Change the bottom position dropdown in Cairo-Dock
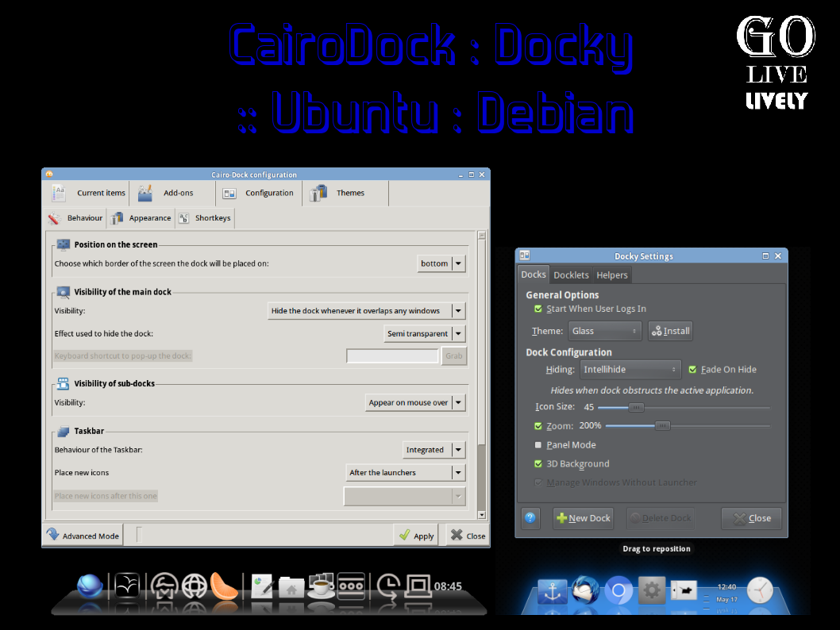This screenshot has width=840, height=630. (x=441, y=263)
